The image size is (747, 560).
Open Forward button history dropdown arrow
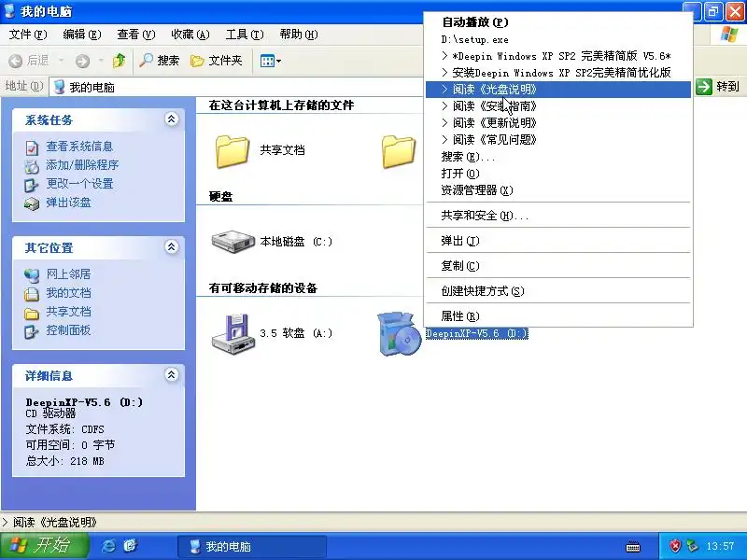101,61
